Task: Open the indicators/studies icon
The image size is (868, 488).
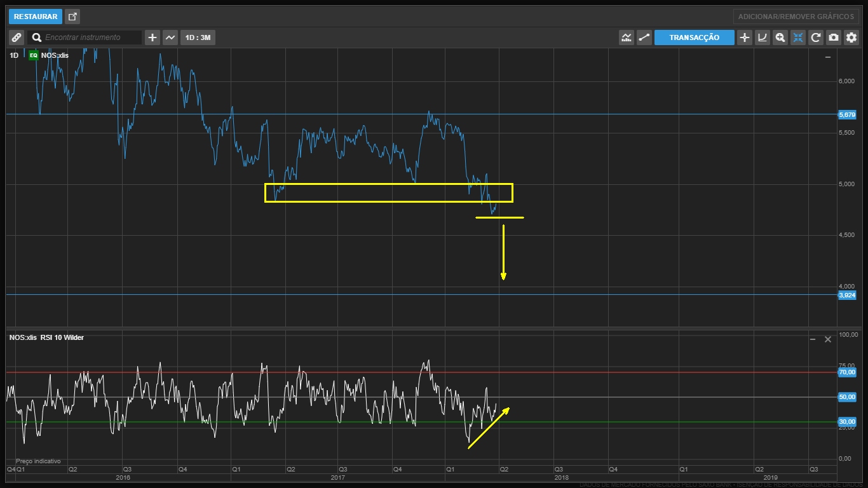Action: (x=627, y=37)
